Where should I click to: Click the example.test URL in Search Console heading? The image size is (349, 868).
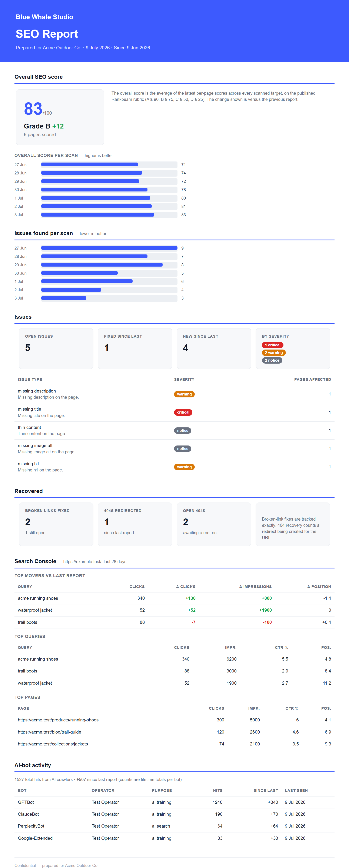(x=82, y=562)
